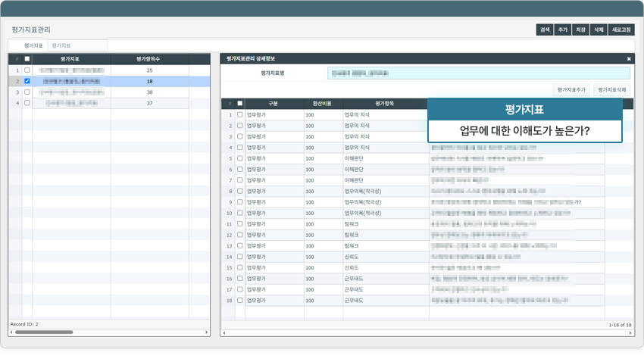
Task: Sort by 평가항목수 column header
Action: point(148,59)
